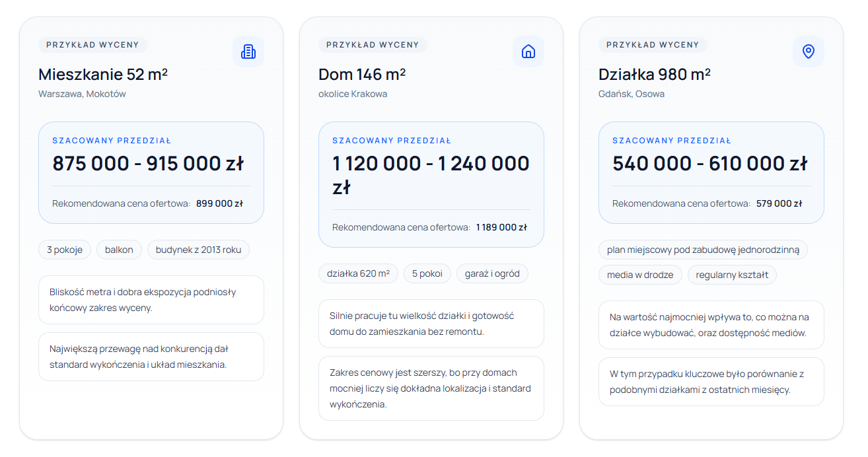Image resolution: width=868 pixels, height=457 pixels.
Task: Click the Dom 146 m² heading
Action: coord(362,74)
